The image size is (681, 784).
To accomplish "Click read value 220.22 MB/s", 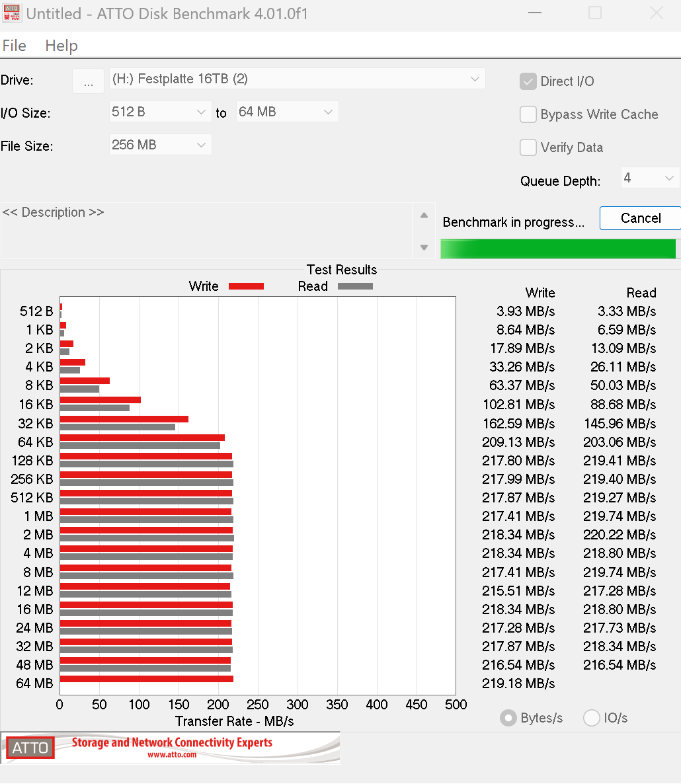I will click(620, 535).
